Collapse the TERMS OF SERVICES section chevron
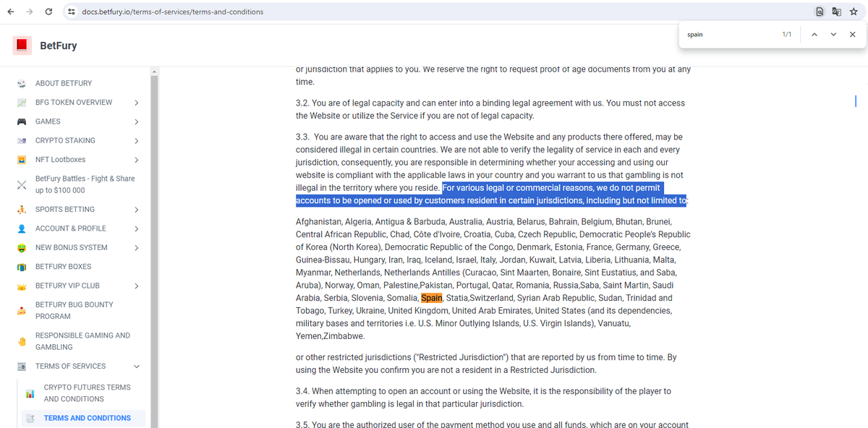 (x=136, y=367)
